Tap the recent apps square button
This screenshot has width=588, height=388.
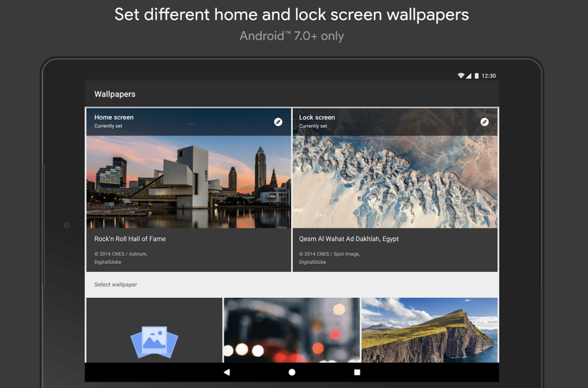[357, 372]
